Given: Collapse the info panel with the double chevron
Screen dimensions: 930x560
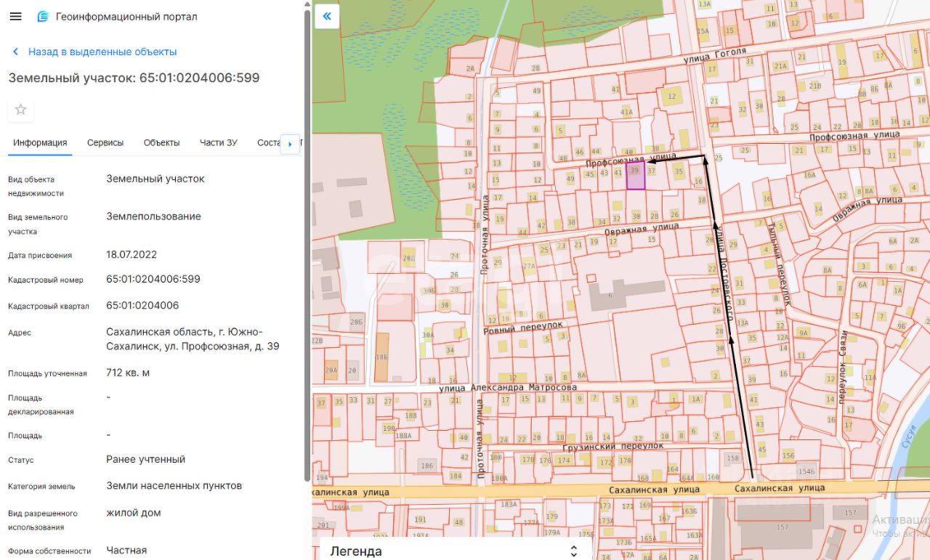Looking at the screenshot, I should (x=327, y=16).
